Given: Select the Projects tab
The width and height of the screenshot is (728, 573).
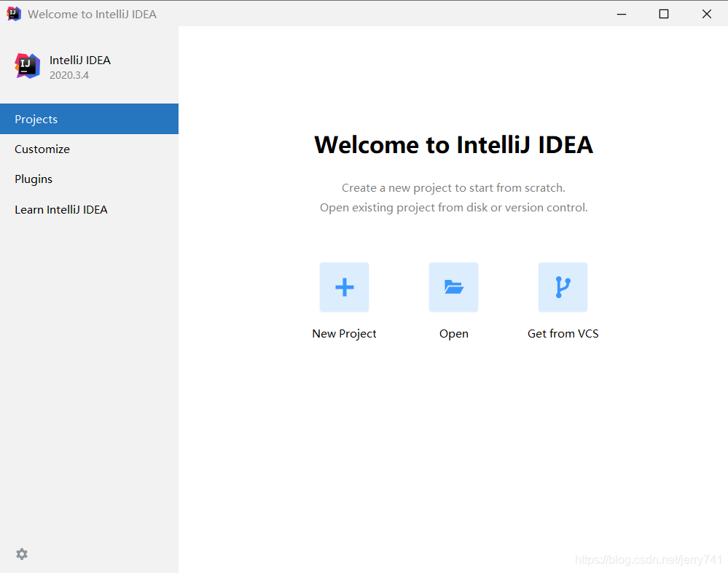Looking at the screenshot, I should point(89,119).
